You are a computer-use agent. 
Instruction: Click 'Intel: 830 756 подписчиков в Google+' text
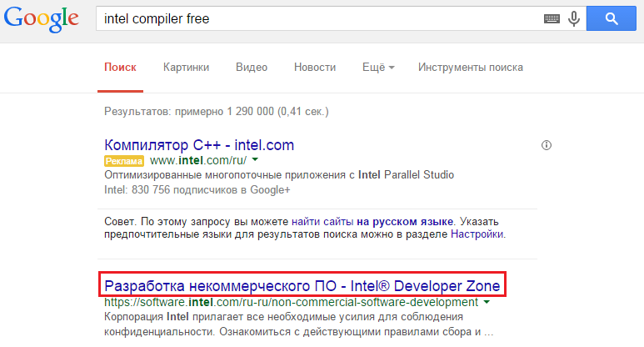(197, 190)
